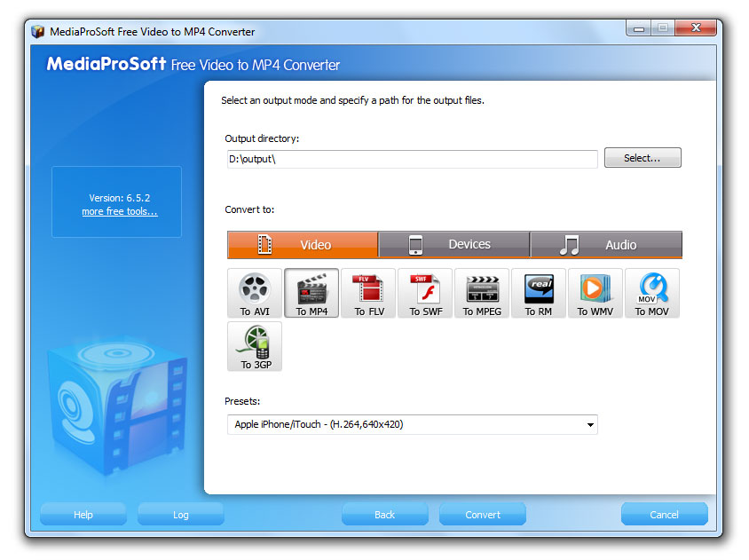Choose the To WMV format icon
Viewport: 749px width, 560px height.
(x=595, y=293)
